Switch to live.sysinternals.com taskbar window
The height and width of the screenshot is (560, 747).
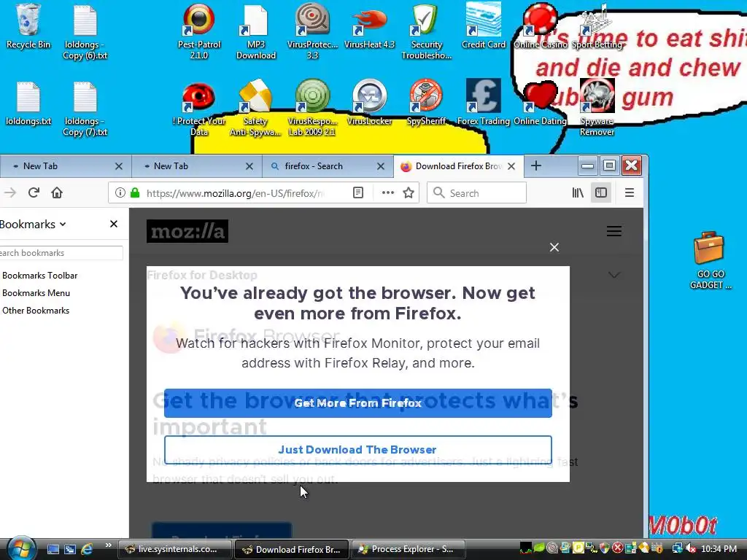tap(174, 549)
